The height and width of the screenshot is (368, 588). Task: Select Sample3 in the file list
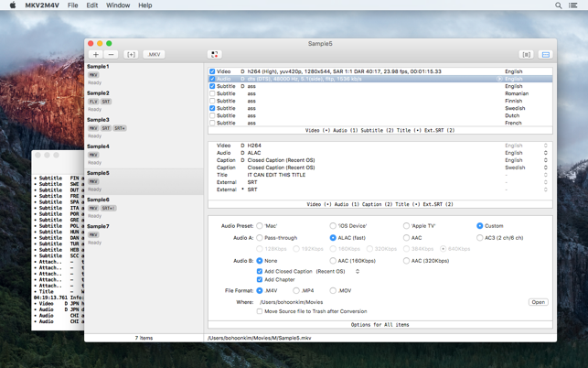coord(144,128)
